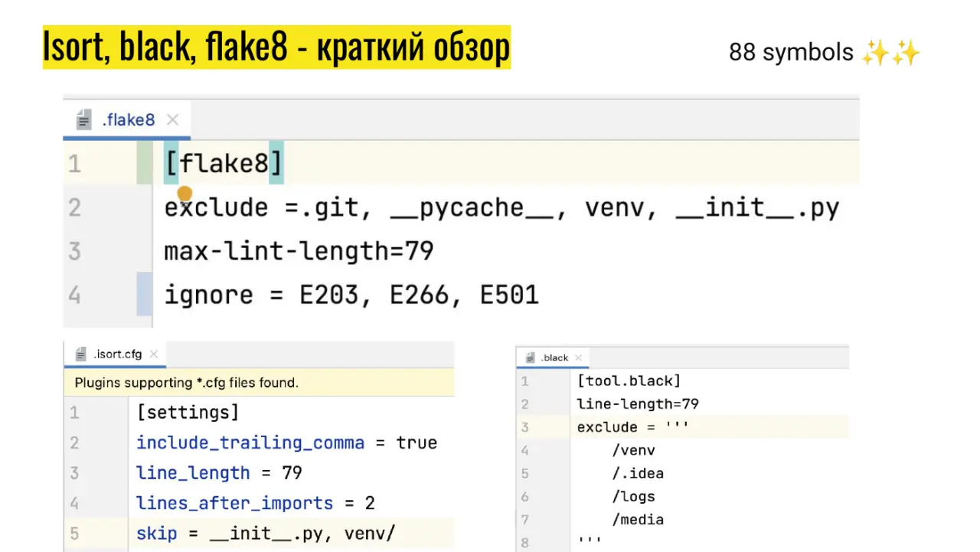Close the .black editor tab
Screen dimensions: 980x552
pyautogui.click(x=578, y=358)
